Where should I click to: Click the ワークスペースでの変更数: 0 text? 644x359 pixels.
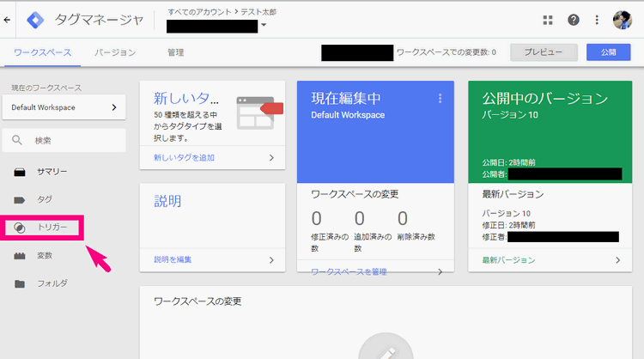(446, 52)
